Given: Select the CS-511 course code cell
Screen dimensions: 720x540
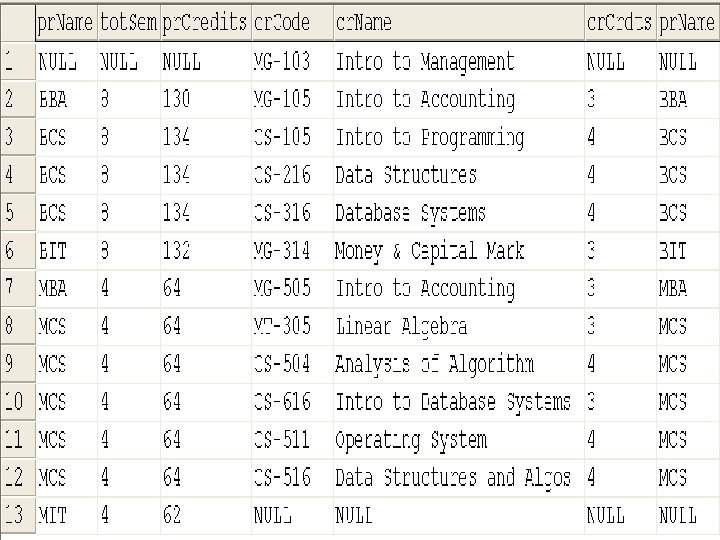Looking at the screenshot, I should click(292, 439).
